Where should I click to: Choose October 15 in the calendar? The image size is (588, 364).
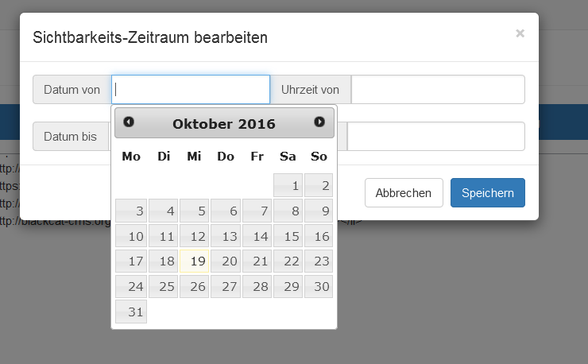288,236
